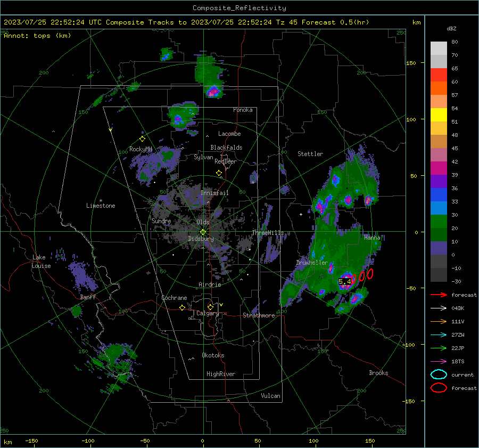The width and height of the screenshot is (479, 448).
Task: Select the yellow 5.4 storm top label
Action: [344, 282]
